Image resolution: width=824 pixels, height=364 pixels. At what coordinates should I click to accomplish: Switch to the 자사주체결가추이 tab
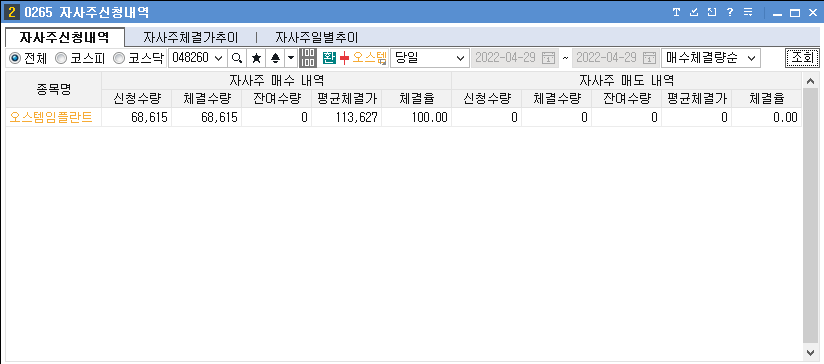[x=191, y=38]
